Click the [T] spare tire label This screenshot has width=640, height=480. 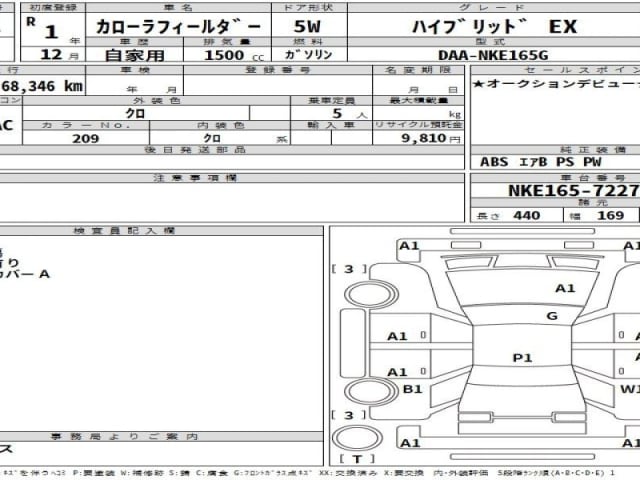coord(357,459)
